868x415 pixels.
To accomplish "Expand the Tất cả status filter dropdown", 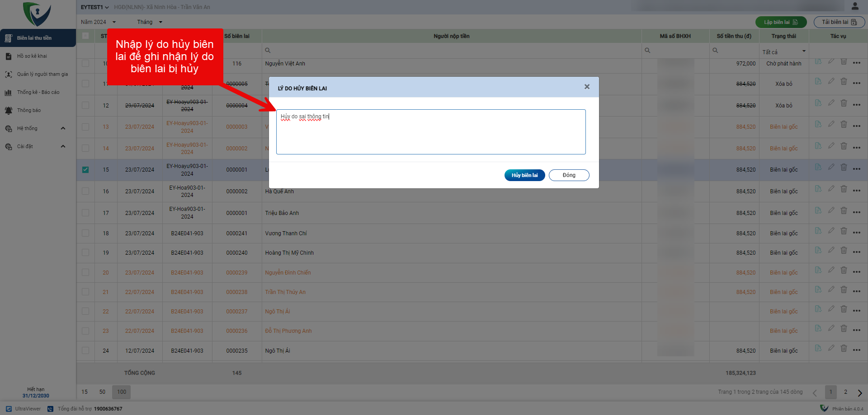I will click(783, 51).
